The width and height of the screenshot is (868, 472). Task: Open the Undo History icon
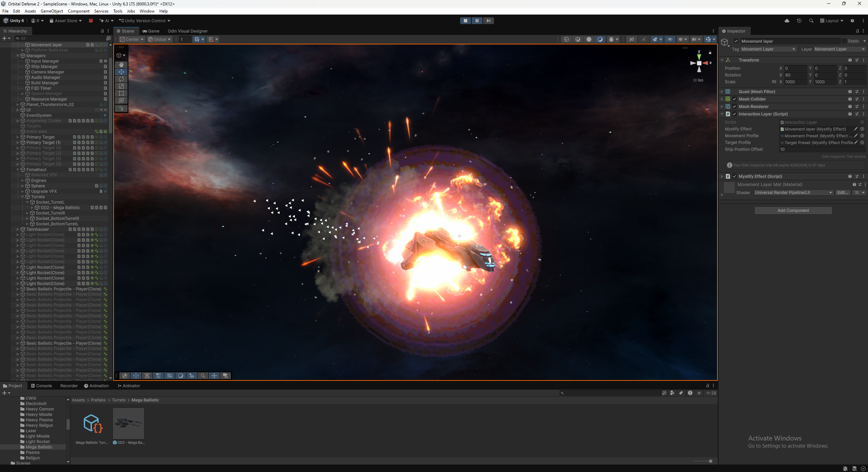tap(799, 21)
